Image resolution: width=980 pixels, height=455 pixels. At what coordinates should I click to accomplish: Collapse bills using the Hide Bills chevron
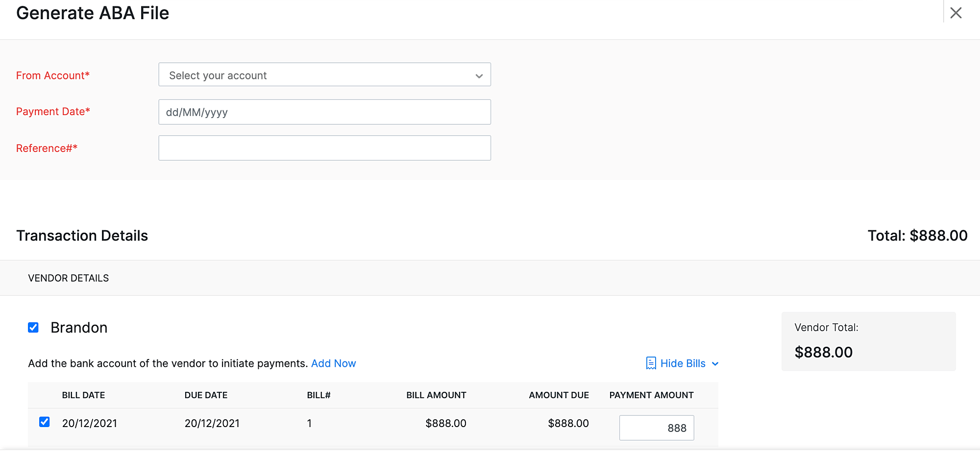point(715,364)
